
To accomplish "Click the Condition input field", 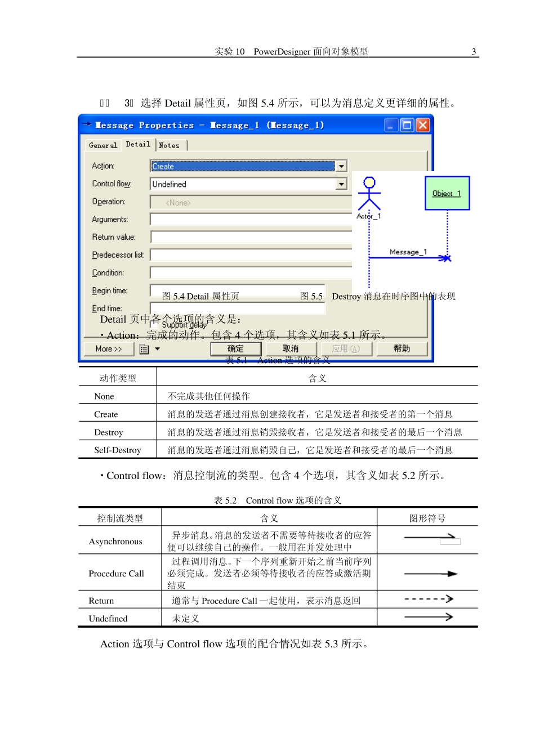I will [x=251, y=273].
